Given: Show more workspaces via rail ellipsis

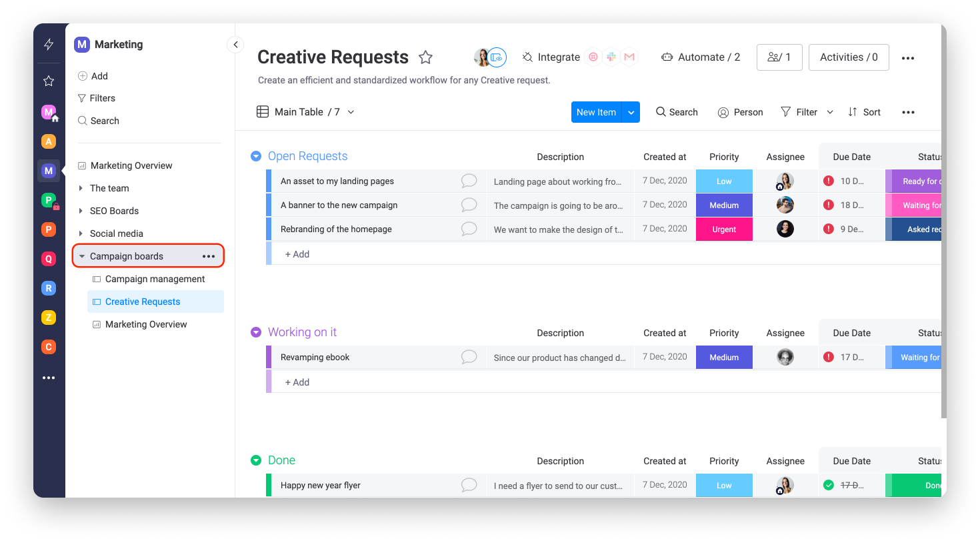Looking at the screenshot, I should click(x=49, y=378).
